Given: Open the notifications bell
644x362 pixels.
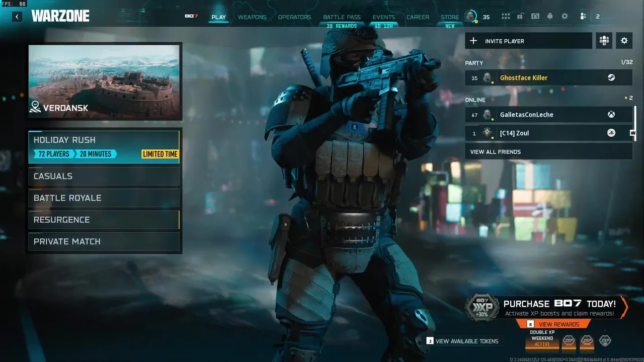Looking at the screenshot, I should point(550,17).
